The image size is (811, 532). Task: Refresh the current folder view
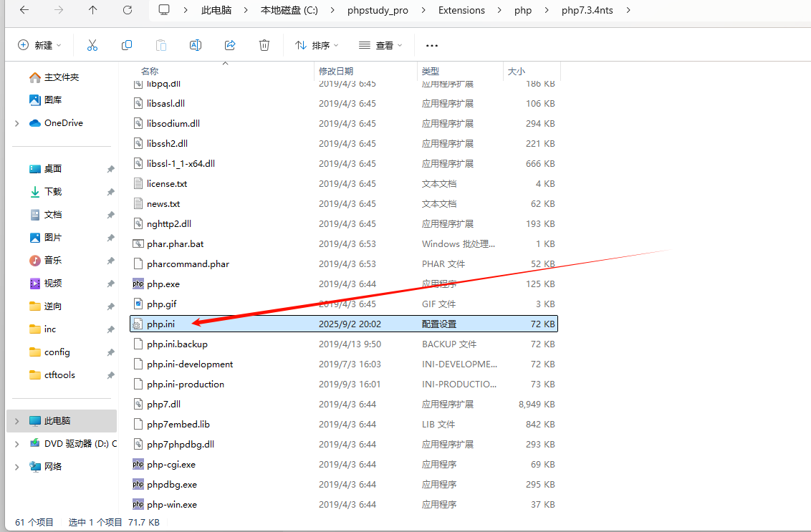click(128, 10)
